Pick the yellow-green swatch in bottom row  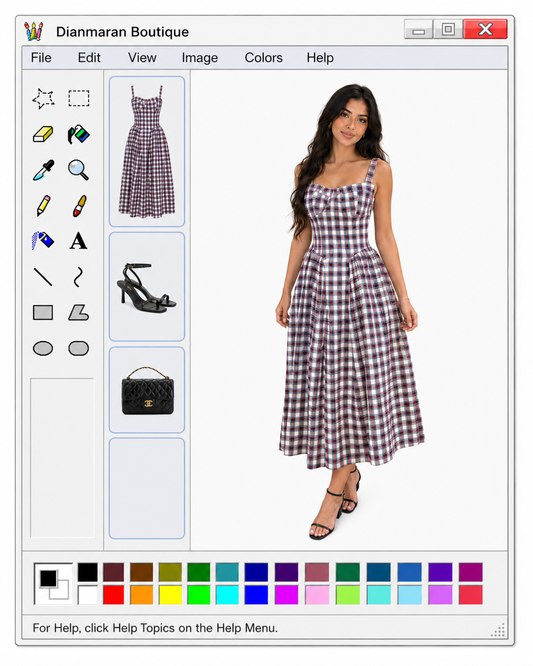tap(348, 595)
